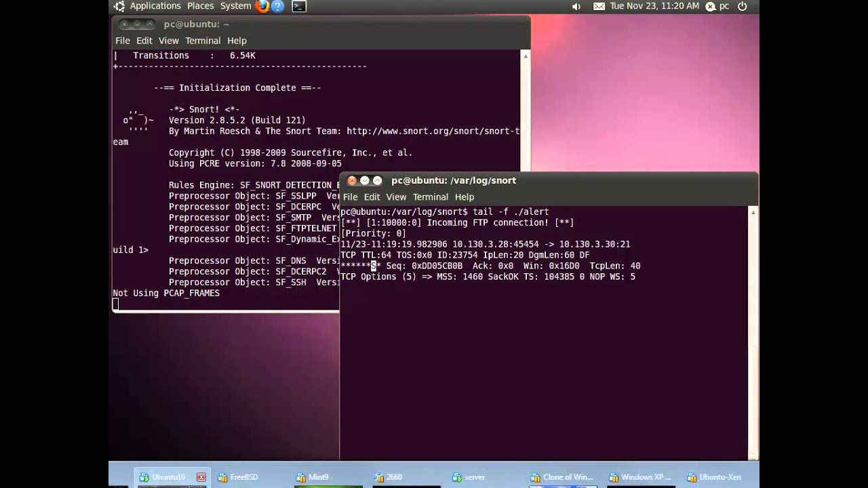This screenshot has height=488, width=868.
Task: Click the 10.130.3.28:45454 address line
Action: point(485,245)
